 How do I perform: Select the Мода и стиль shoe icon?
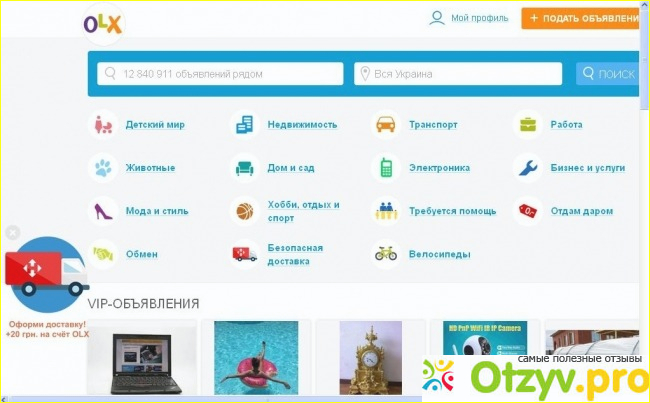pos(103,211)
